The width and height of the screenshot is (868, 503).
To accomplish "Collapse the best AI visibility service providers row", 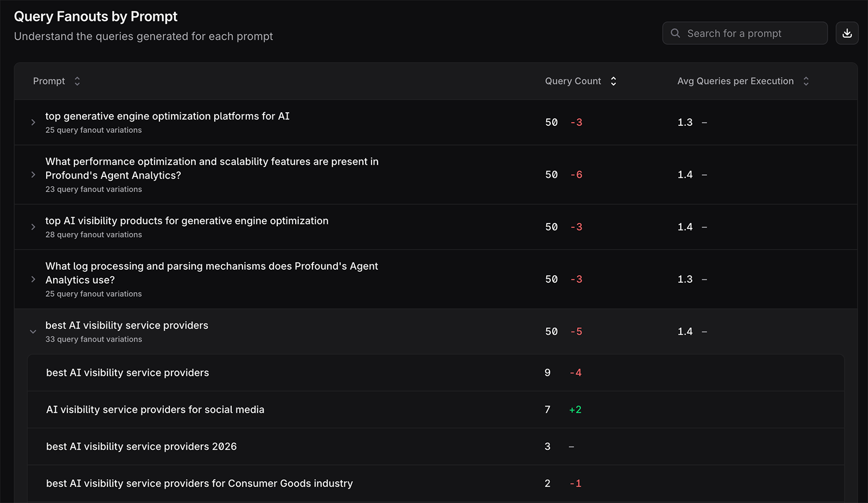I will point(33,332).
